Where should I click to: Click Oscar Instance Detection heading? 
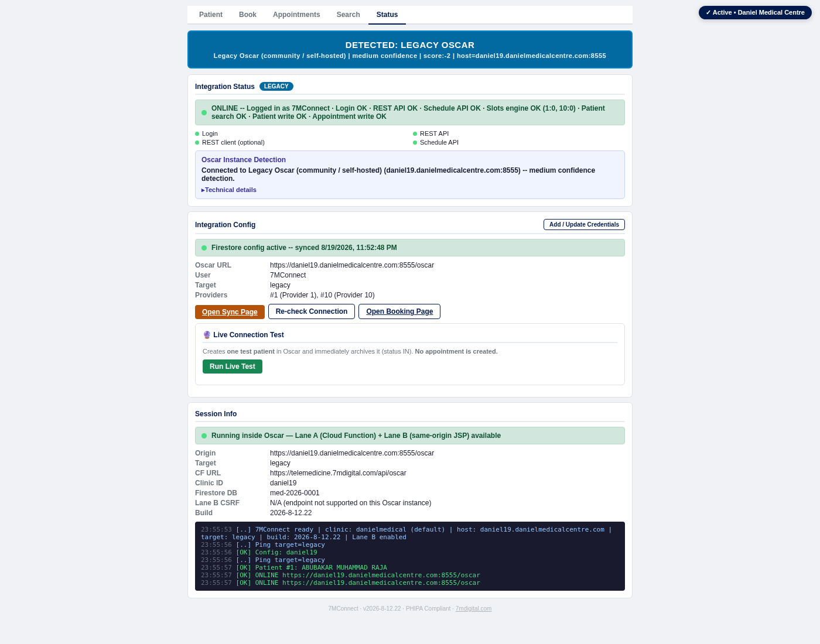coord(244,160)
